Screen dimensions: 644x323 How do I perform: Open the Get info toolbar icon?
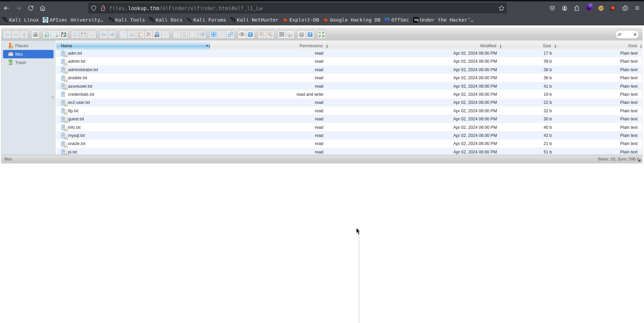(250, 34)
